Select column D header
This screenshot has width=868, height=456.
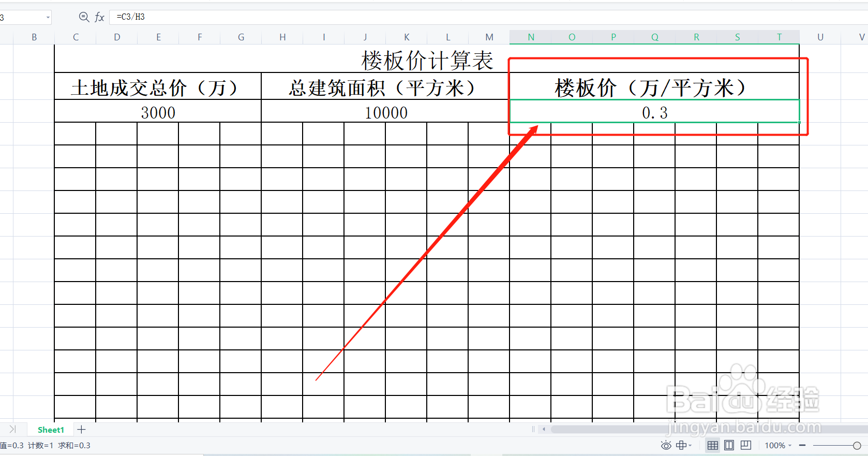pos(117,37)
